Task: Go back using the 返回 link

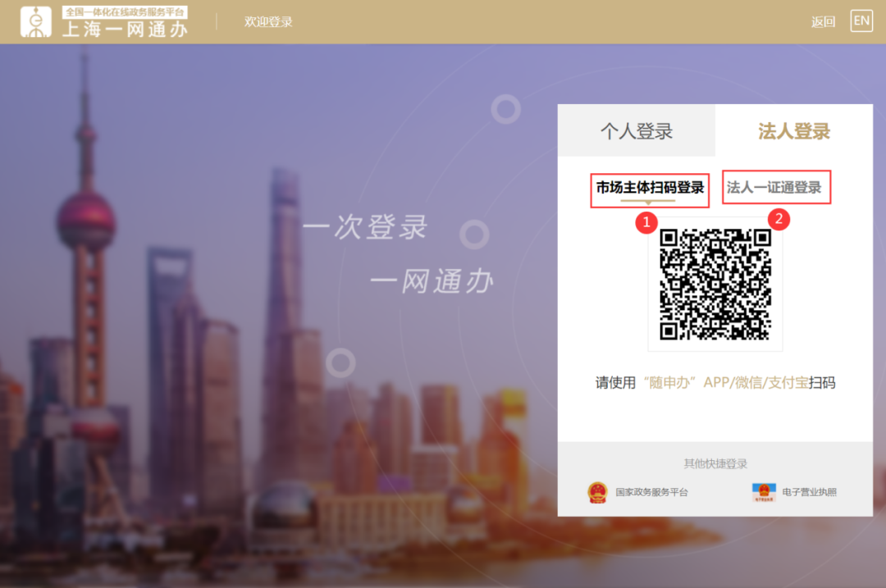Action: pos(823,22)
